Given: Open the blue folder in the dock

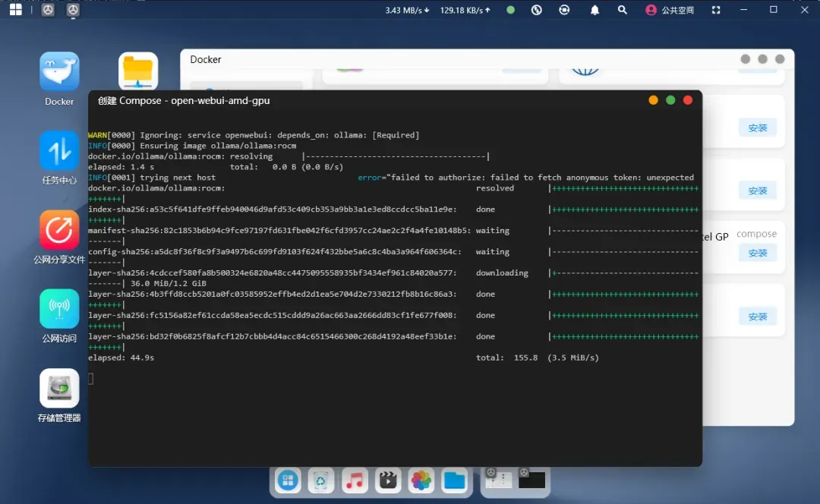Looking at the screenshot, I should 454,480.
